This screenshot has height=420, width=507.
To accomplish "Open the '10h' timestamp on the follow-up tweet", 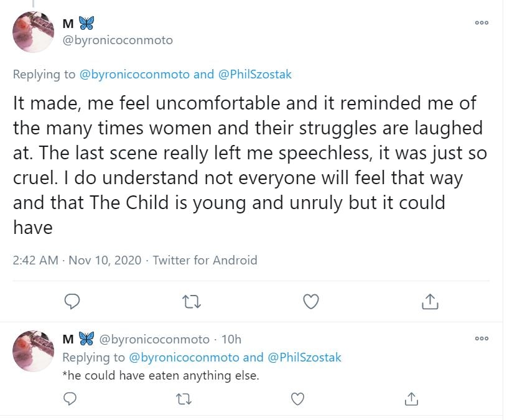I will tap(231, 340).
